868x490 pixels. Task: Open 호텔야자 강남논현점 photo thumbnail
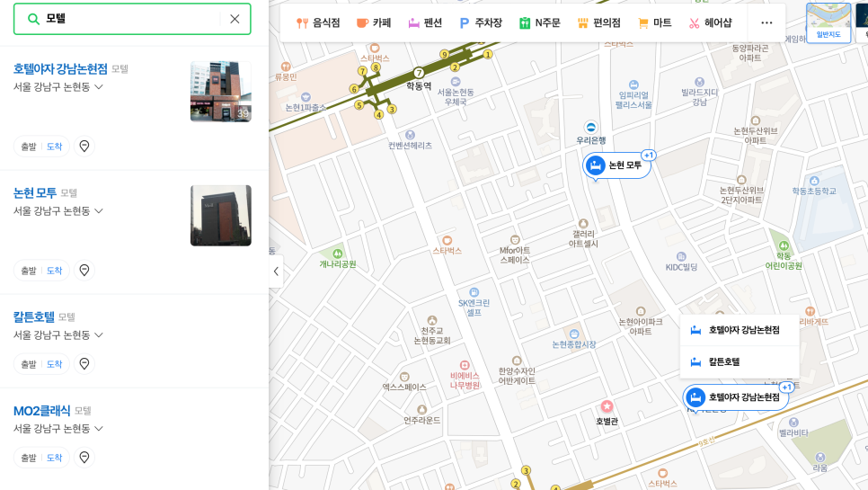click(x=221, y=92)
